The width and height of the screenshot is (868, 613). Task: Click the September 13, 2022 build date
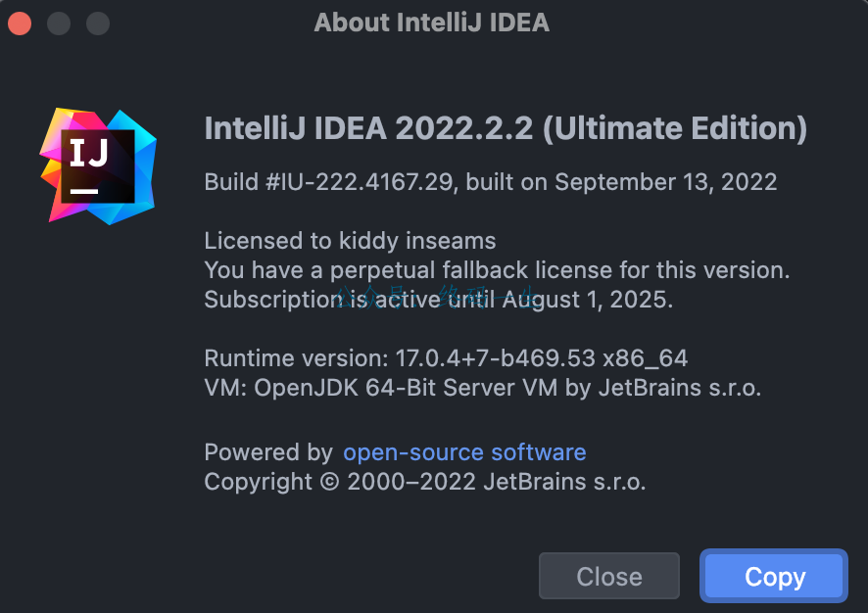(666, 182)
